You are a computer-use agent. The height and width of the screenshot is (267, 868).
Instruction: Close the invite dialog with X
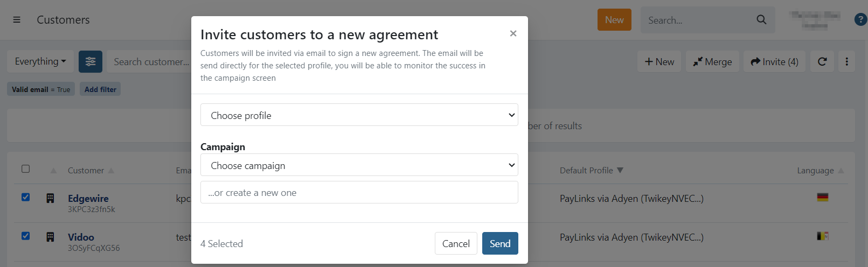click(513, 33)
